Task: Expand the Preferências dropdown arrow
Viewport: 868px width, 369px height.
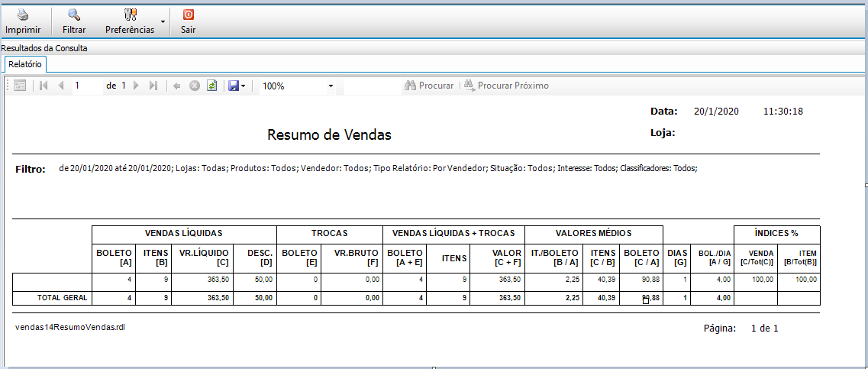Action: [x=163, y=21]
